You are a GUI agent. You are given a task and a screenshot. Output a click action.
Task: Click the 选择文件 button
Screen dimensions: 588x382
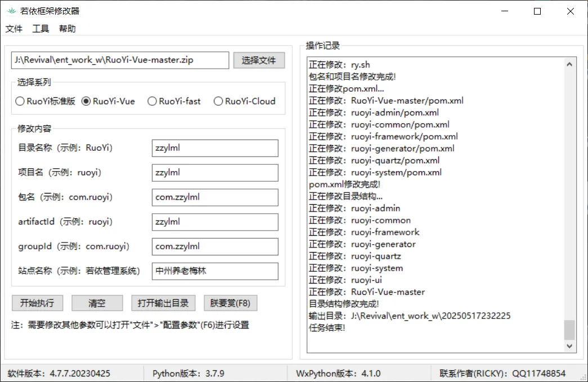pyautogui.click(x=259, y=60)
